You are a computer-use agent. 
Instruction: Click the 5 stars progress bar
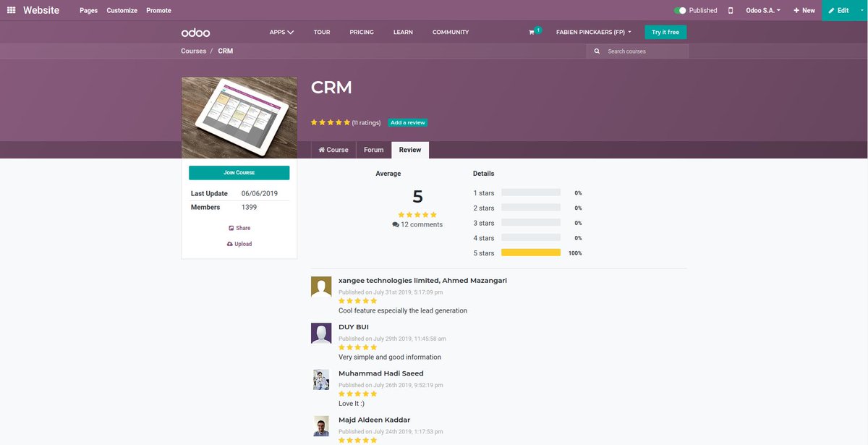click(x=531, y=253)
